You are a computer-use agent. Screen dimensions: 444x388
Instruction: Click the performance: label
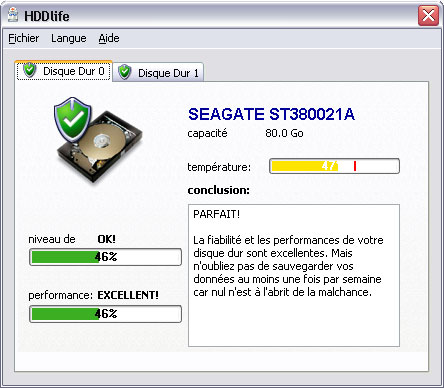click(60, 295)
